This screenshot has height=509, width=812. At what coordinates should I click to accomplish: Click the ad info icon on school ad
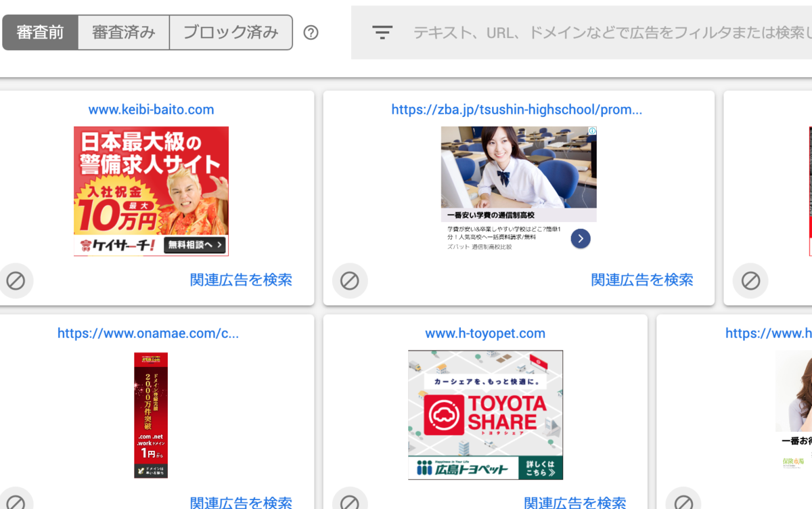tap(592, 131)
